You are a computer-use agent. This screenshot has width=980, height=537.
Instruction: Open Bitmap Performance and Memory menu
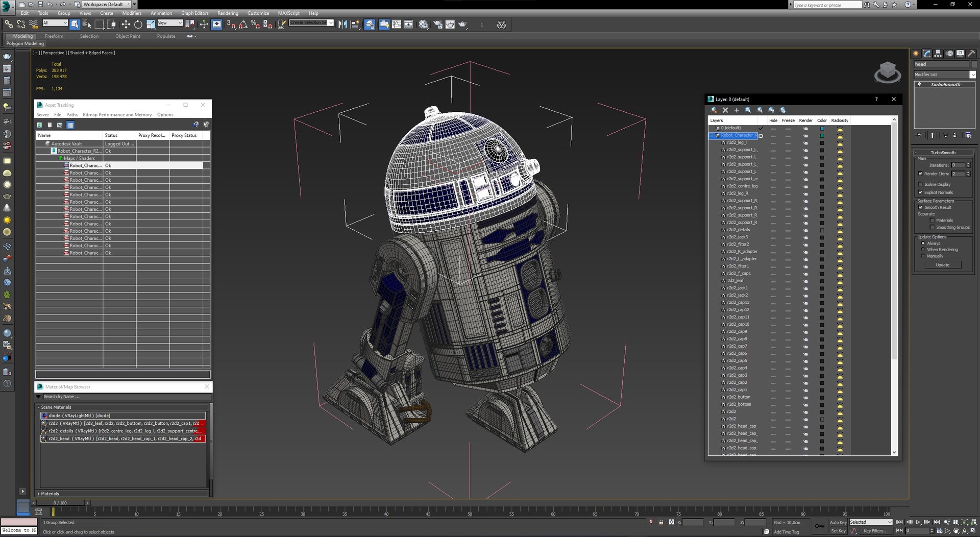117,115
